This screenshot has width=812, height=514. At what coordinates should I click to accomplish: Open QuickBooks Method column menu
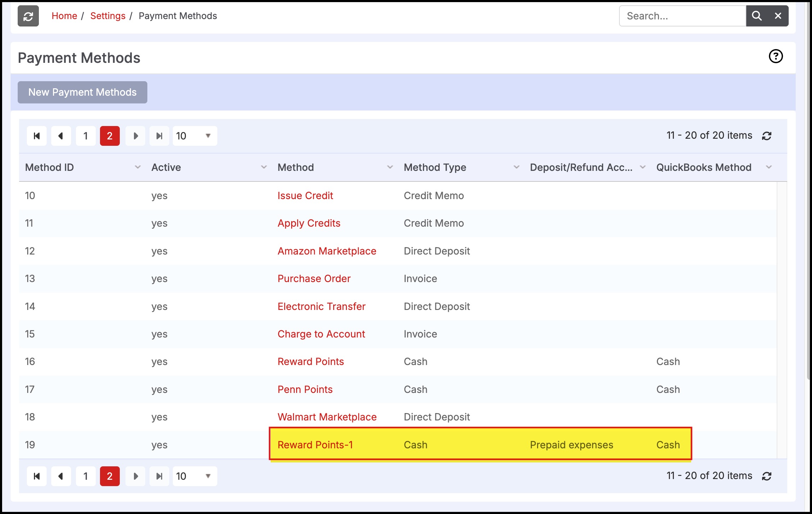[769, 167]
